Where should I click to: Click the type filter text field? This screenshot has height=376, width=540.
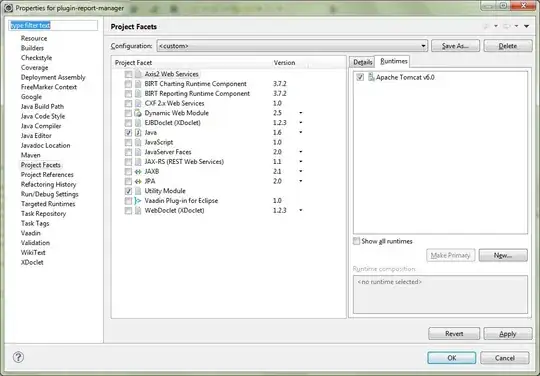tap(53, 25)
